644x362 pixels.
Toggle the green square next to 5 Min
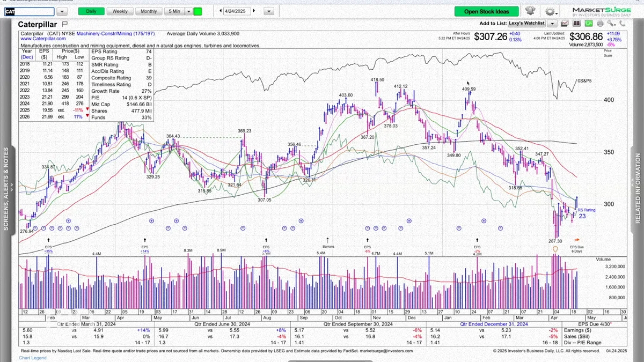(x=197, y=11)
